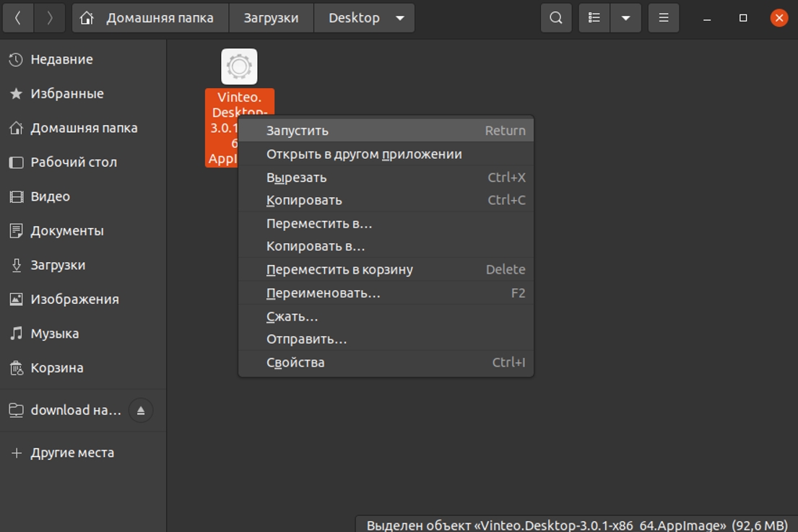The image size is (798, 532).
Task: Open view options dropdown arrow
Action: click(625, 18)
